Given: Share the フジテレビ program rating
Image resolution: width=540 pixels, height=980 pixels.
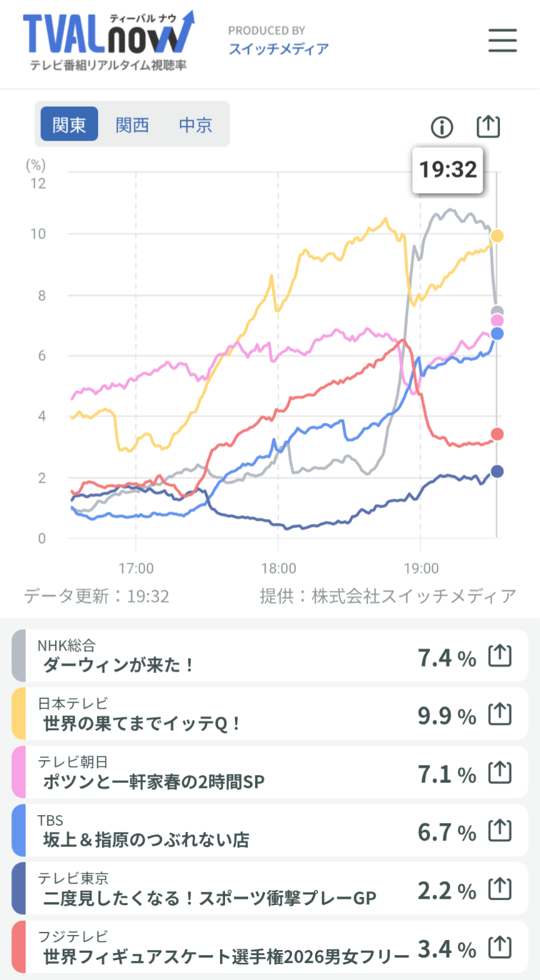Looking at the screenshot, I should tap(500, 948).
